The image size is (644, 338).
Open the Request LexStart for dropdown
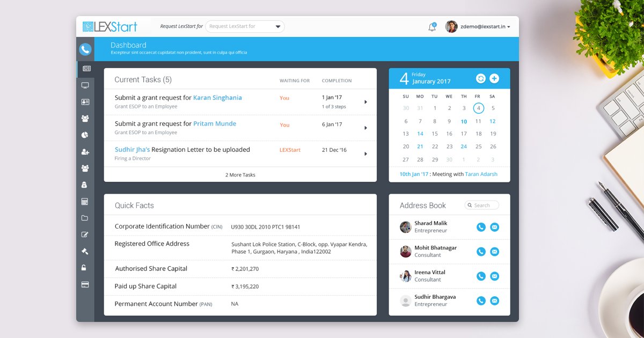point(245,26)
